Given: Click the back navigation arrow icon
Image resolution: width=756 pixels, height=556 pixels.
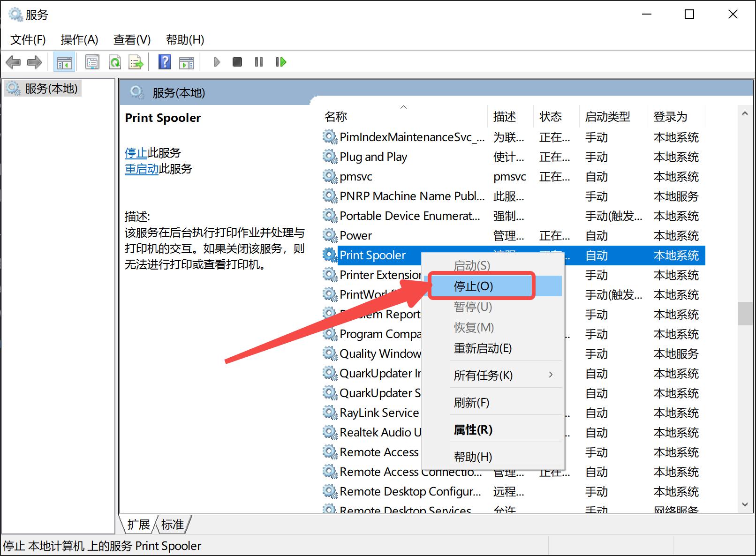Looking at the screenshot, I should pyautogui.click(x=13, y=62).
